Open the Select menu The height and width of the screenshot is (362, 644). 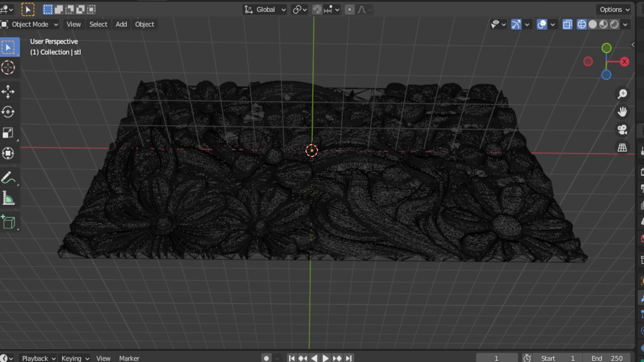pyautogui.click(x=98, y=24)
